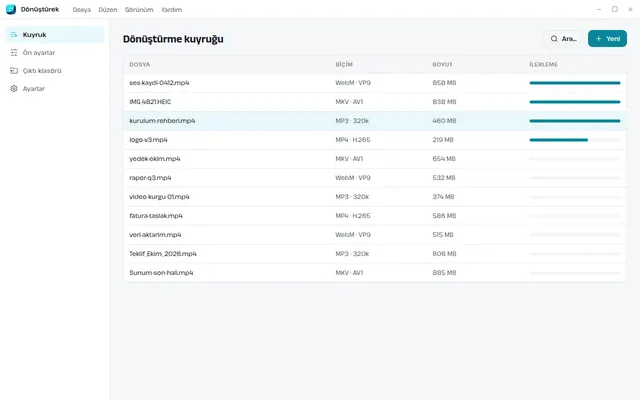Click WebM · VP9 format of rapor-q3.mp4
640x400 pixels.
pyautogui.click(x=353, y=178)
